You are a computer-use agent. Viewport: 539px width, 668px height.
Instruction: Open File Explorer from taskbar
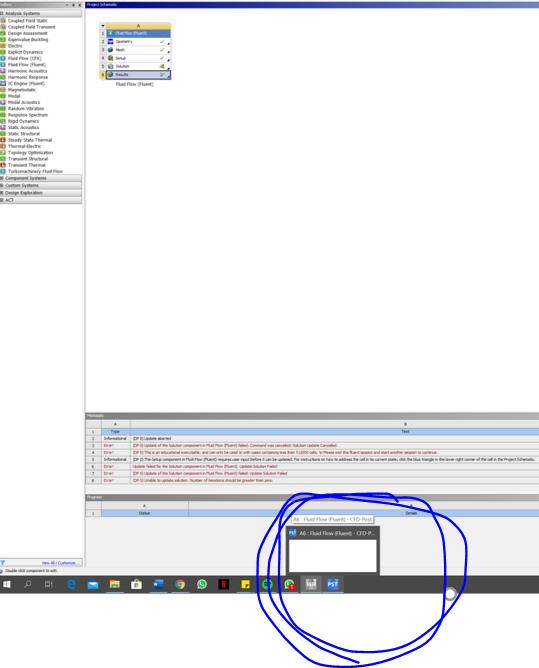[x=115, y=584]
